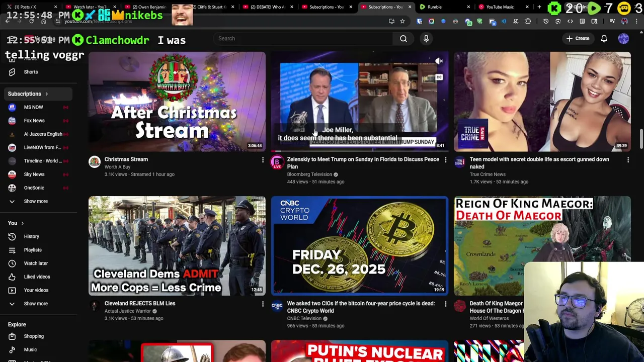Image resolution: width=644 pixels, height=362 pixels.
Task: Unmute the Zelenskiy video preview
Action: (439, 61)
